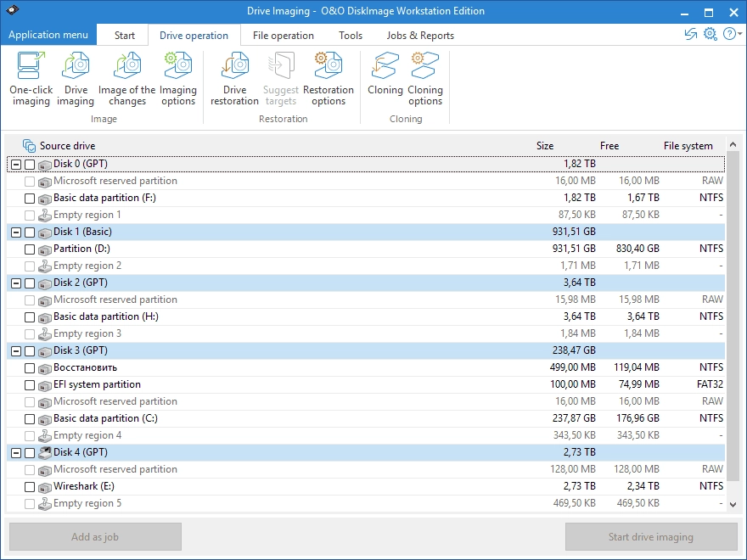
Task: Start One-click imaging
Action: (31, 79)
